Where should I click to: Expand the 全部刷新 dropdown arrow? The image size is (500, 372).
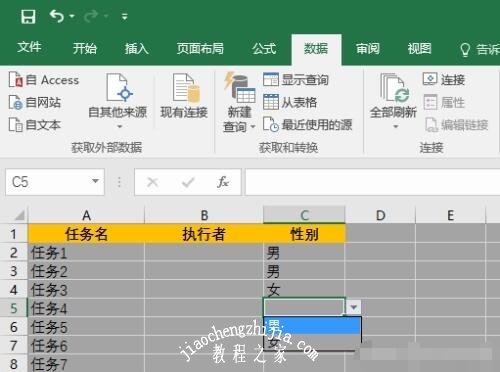[396, 127]
